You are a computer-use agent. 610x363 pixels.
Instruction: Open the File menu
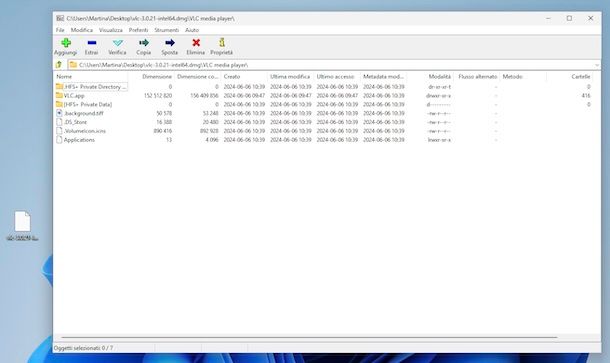60,30
